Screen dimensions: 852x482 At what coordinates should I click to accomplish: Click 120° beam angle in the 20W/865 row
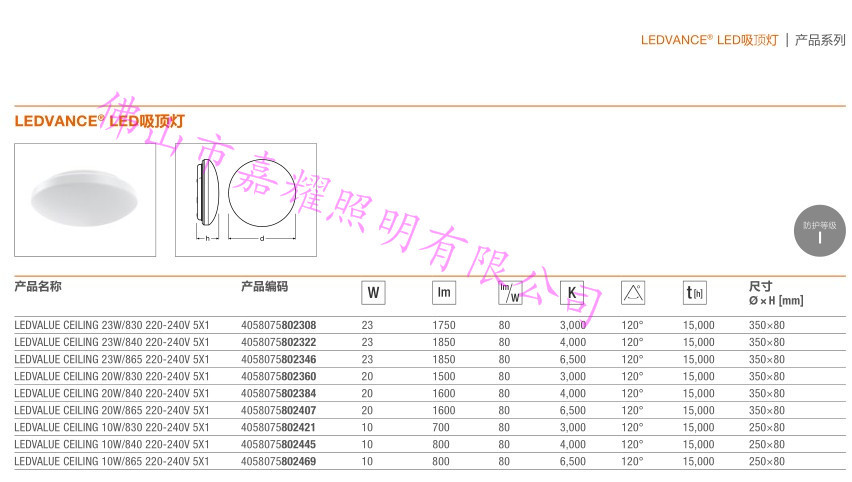point(632,410)
